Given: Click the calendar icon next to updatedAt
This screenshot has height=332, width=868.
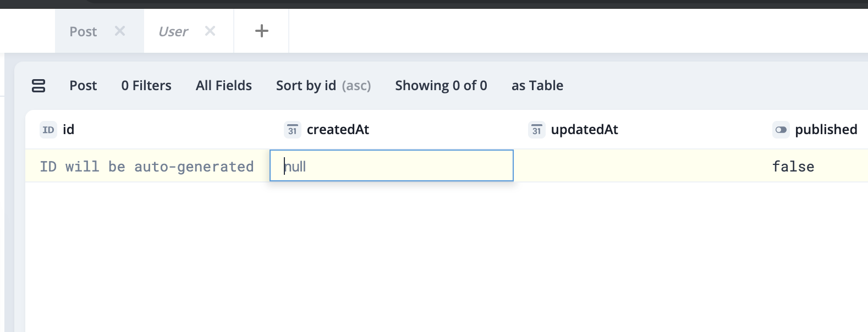Looking at the screenshot, I should [x=537, y=131].
